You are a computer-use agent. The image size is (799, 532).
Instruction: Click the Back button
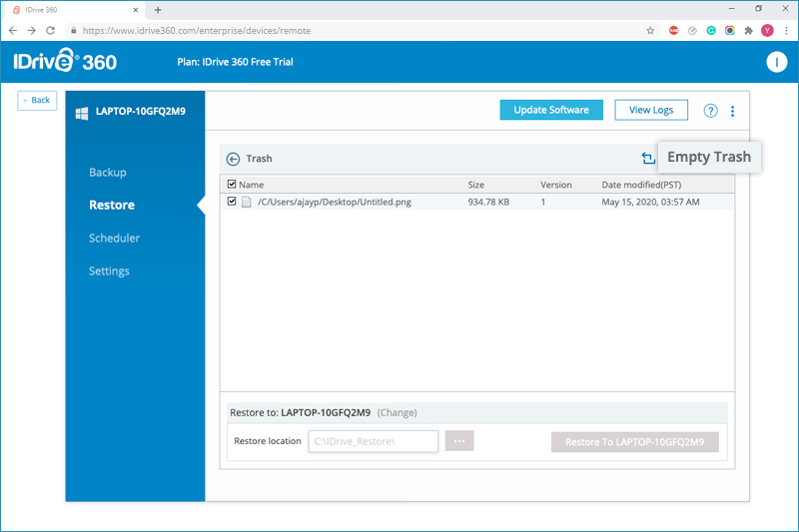[37, 100]
